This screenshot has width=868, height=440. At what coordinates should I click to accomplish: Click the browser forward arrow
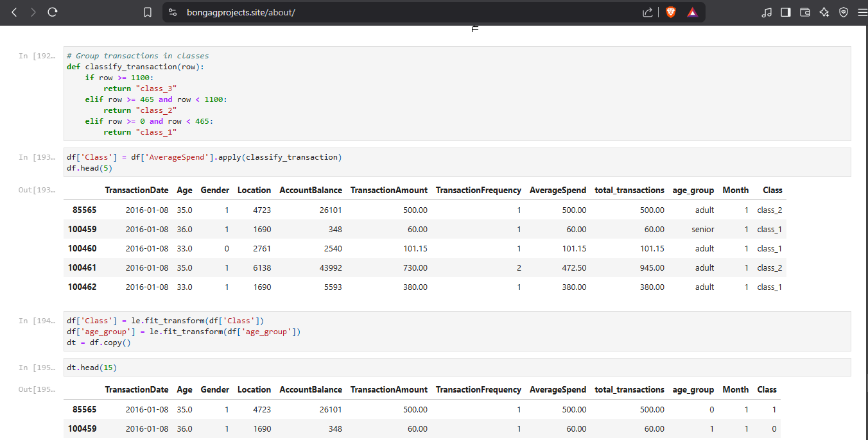coord(33,12)
